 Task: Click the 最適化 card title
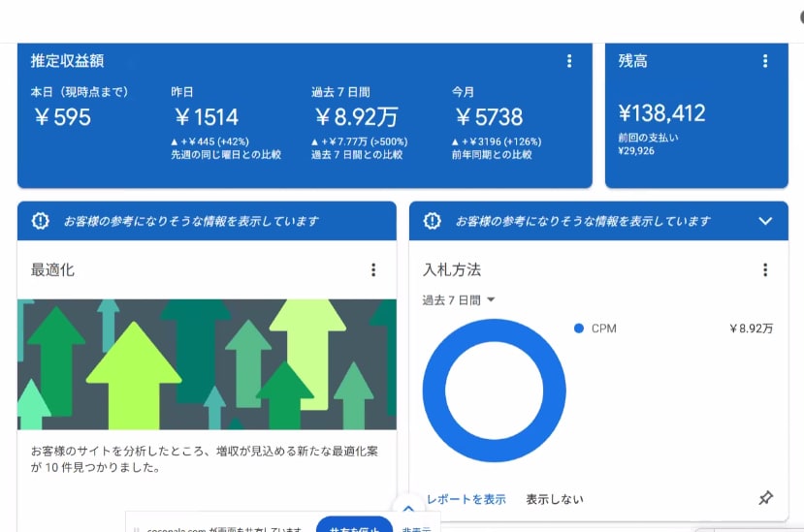pyautogui.click(x=52, y=270)
